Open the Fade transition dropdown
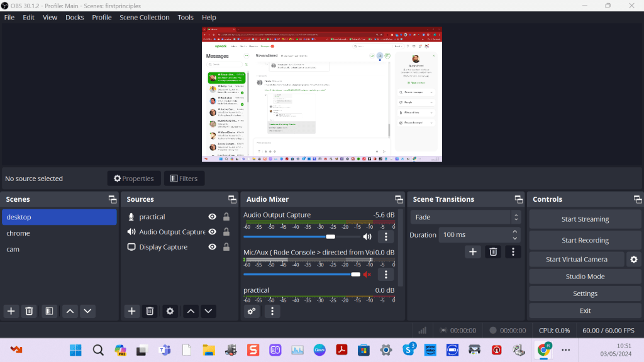This screenshot has height=362, width=644. point(465,217)
